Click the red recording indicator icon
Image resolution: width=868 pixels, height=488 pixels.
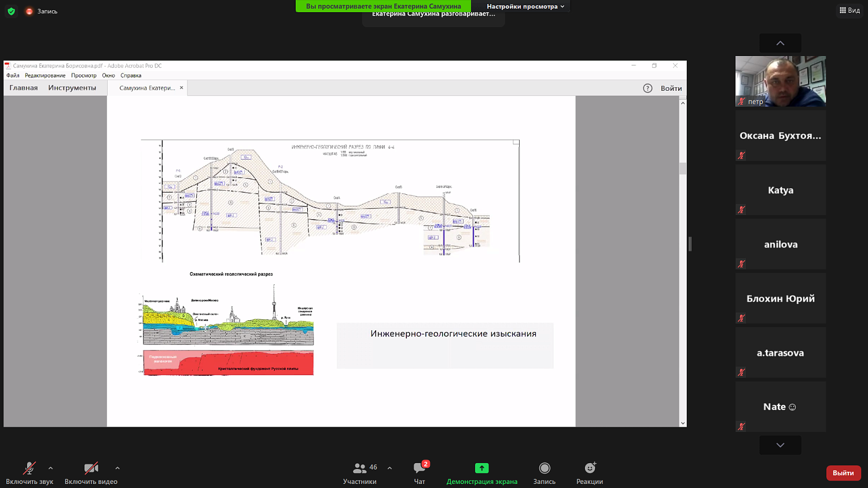point(29,11)
